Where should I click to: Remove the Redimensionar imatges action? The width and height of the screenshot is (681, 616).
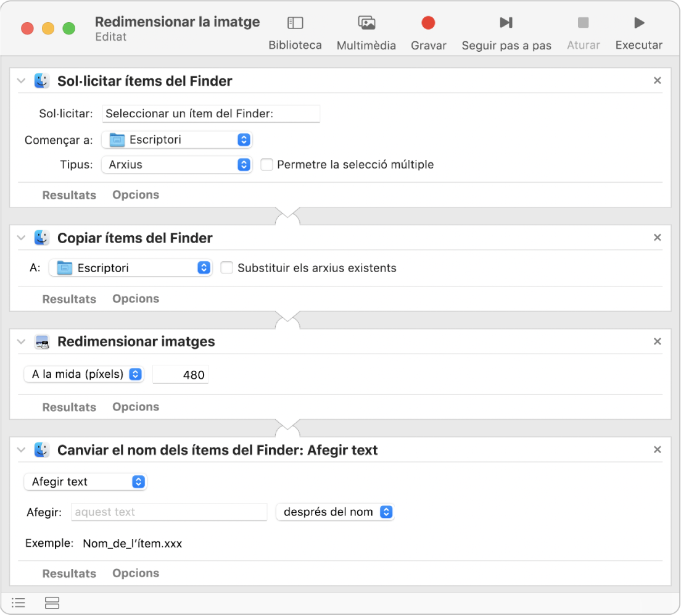[x=657, y=341]
